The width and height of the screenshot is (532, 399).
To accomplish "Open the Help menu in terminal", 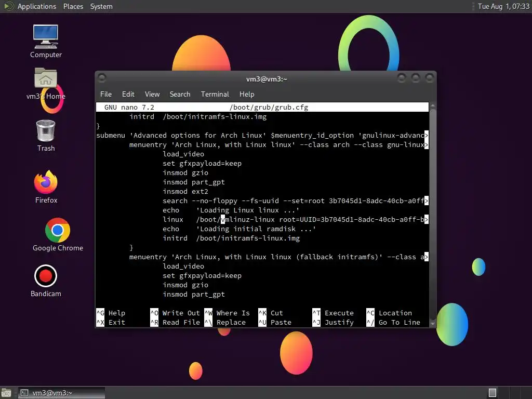I will (x=247, y=94).
